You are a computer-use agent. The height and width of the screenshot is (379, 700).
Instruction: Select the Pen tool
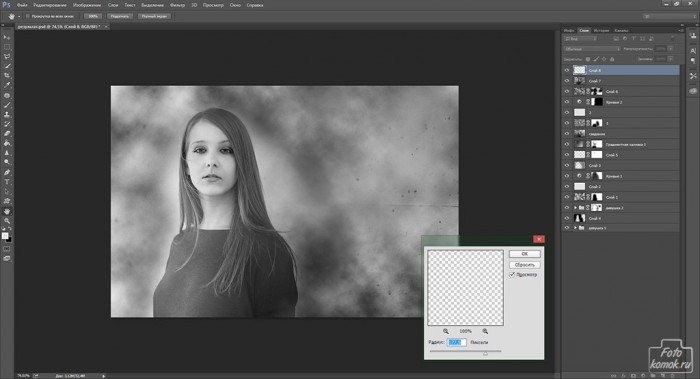click(x=7, y=172)
